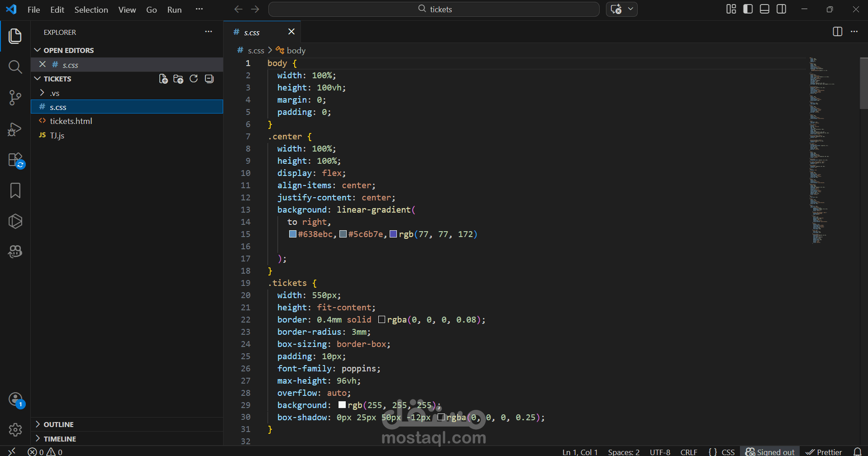
Task: Click the Prettier status bar button
Action: [824, 452]
